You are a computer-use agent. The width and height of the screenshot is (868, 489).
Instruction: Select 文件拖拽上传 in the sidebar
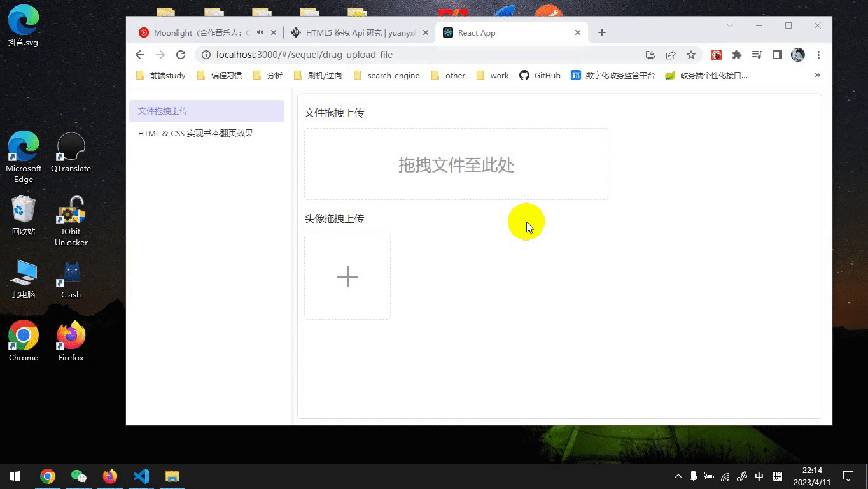tap(163, 110)
